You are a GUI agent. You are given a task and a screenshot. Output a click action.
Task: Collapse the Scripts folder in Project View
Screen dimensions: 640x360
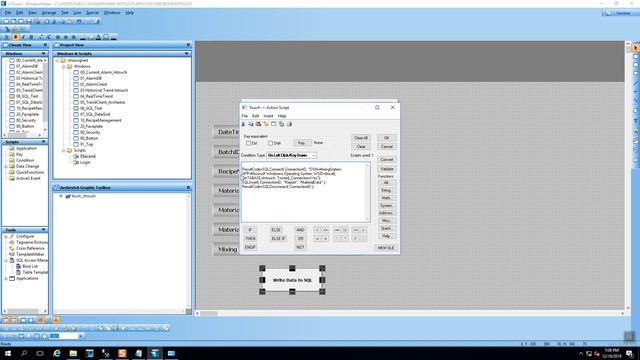pos(64,151)
